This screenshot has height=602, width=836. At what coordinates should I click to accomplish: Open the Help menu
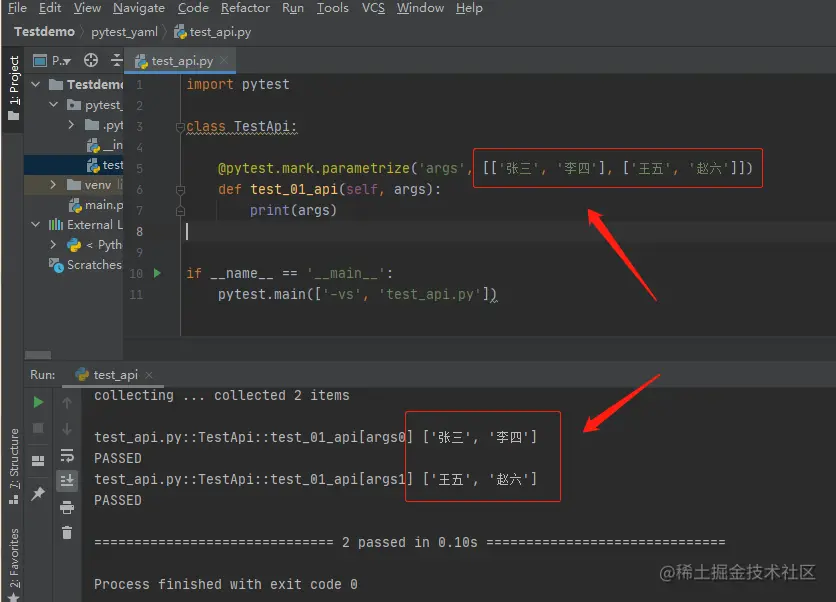pyautogui.click(x=469, y=8)
